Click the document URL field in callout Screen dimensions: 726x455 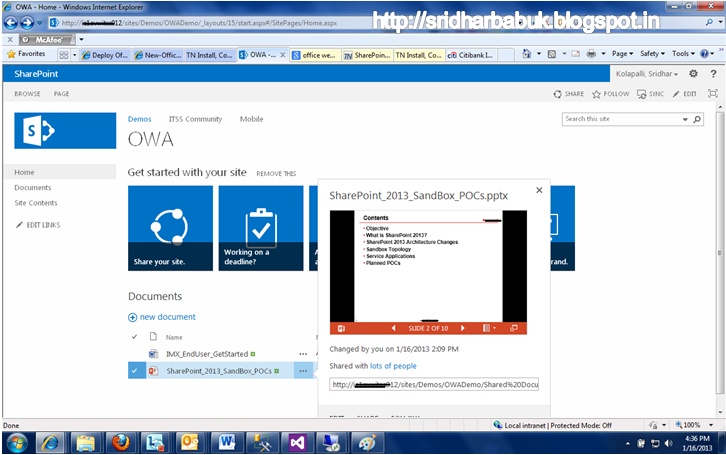pyautogui.click(x=434, y=385)
